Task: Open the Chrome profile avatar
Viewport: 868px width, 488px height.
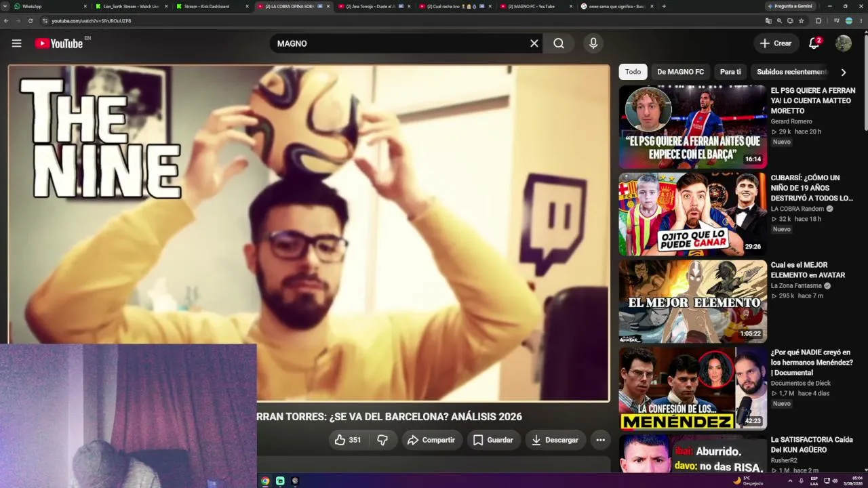Action: point(849,21)
